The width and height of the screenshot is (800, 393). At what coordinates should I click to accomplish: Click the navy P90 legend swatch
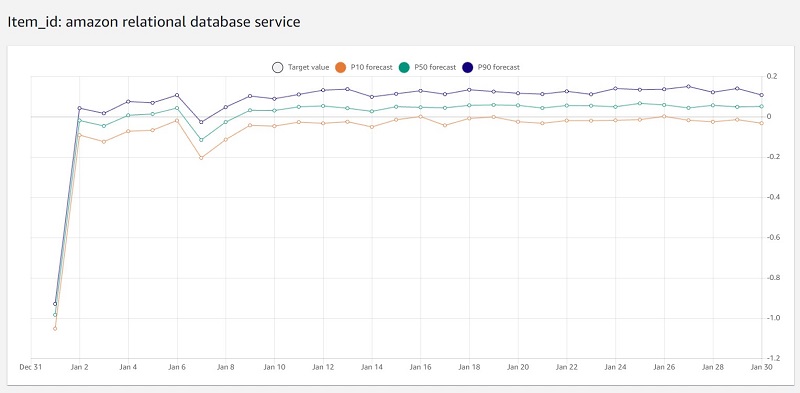point(467,67)
